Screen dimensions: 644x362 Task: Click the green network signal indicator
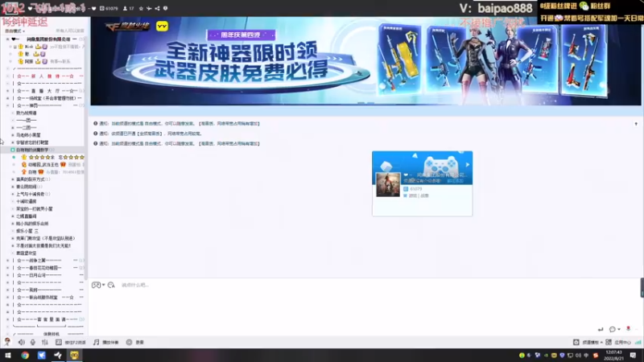[638, 342]
